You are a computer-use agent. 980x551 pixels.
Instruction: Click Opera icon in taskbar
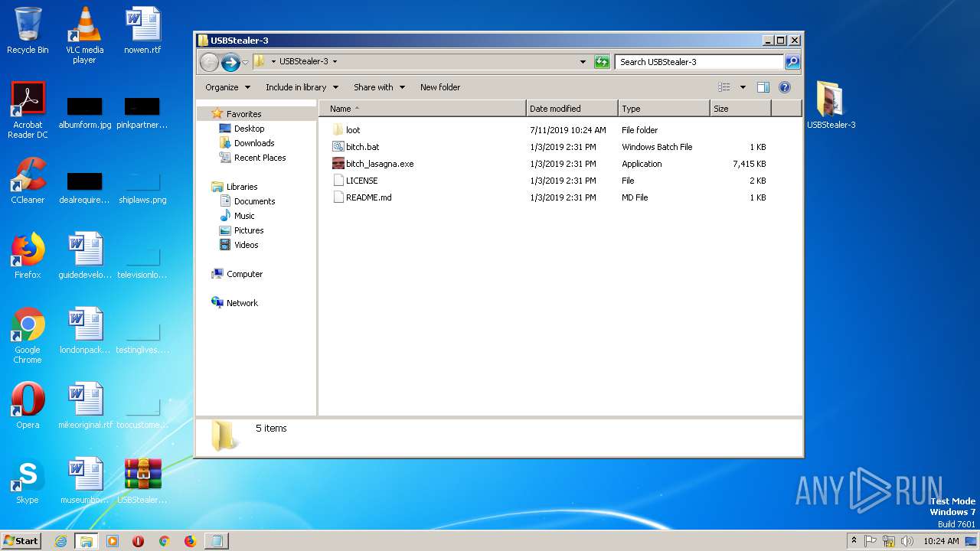point(138,541)
